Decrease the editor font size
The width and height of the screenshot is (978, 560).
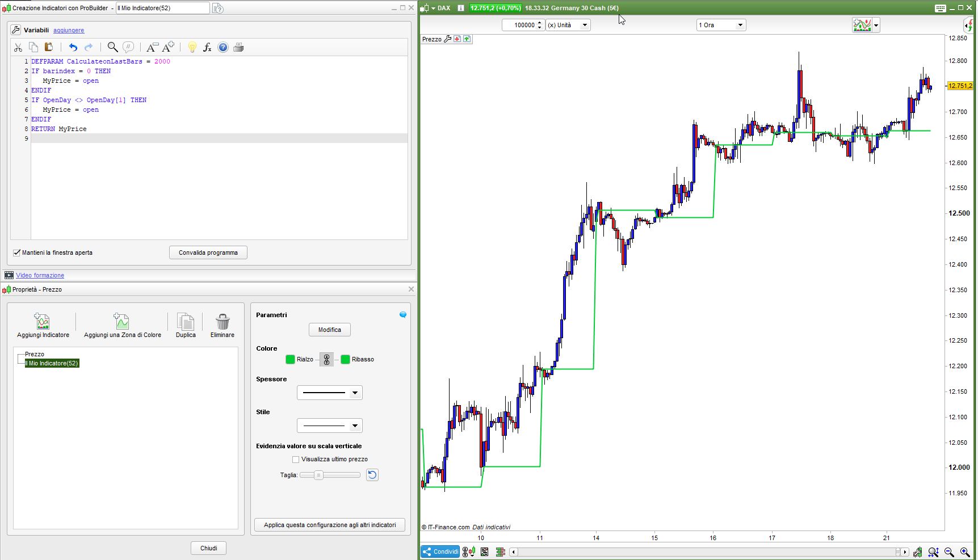152,48
